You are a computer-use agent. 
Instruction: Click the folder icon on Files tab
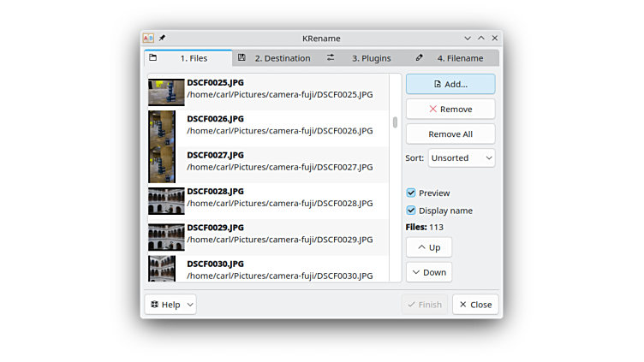pos(153,58)
